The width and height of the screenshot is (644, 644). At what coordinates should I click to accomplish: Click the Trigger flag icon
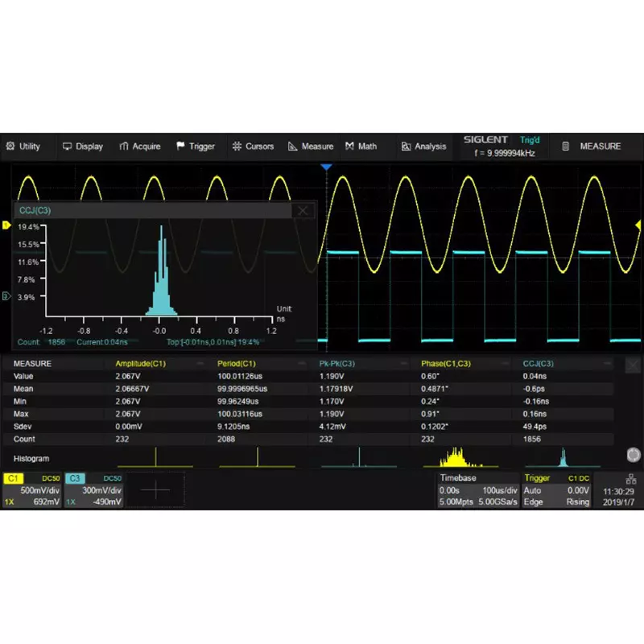180,146
